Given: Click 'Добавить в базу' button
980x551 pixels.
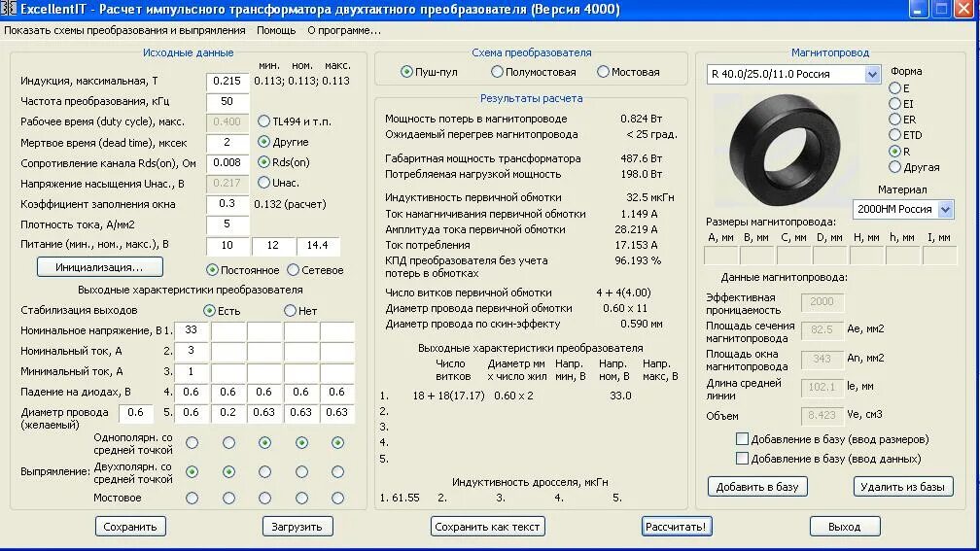Looking at the screenshot, I should pyautogui.click(x=757, y=487).
